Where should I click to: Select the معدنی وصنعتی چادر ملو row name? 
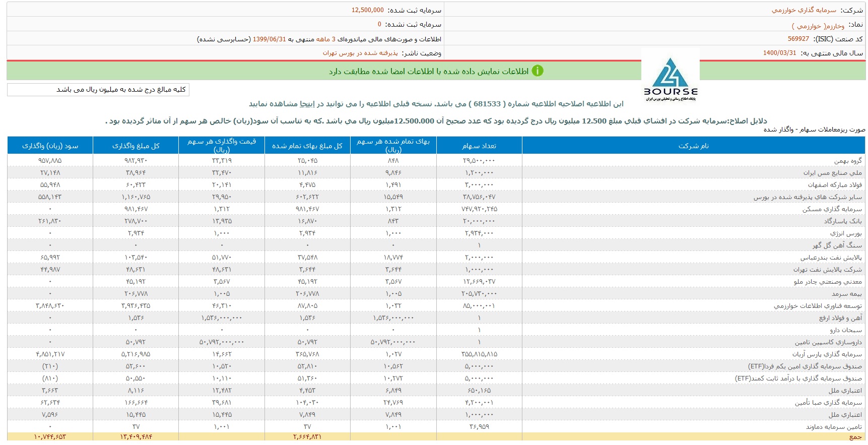point(828,282)
